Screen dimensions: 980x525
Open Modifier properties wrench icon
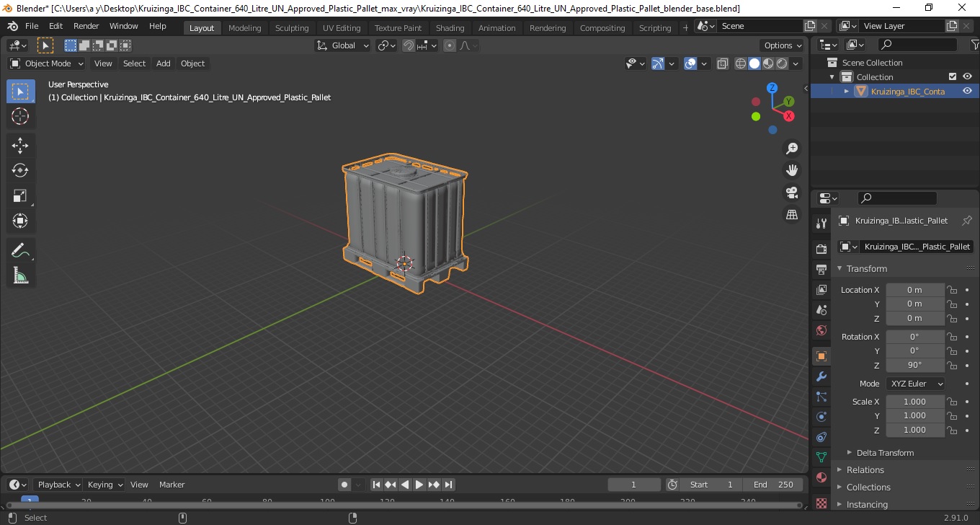coord(821,376)
